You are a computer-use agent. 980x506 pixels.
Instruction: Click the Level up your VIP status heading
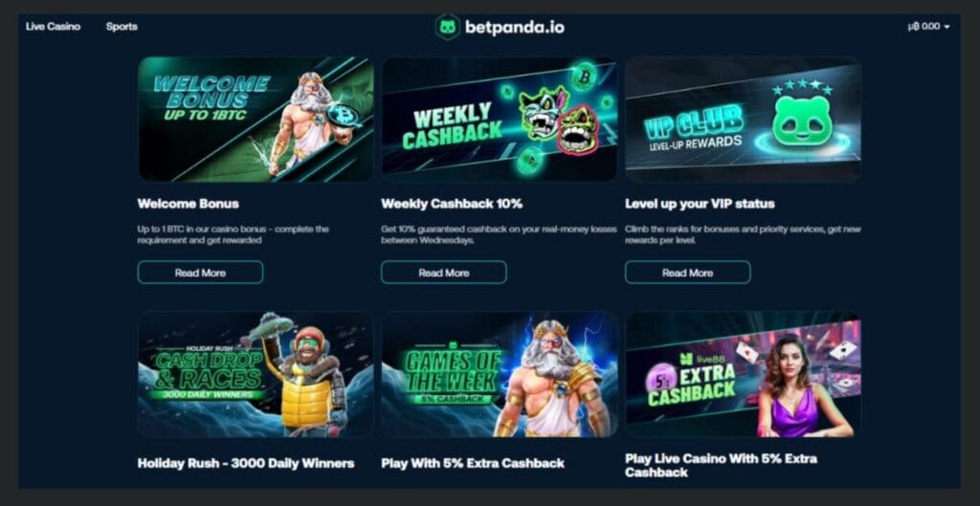pyautogui.click(x=700, y=204)
